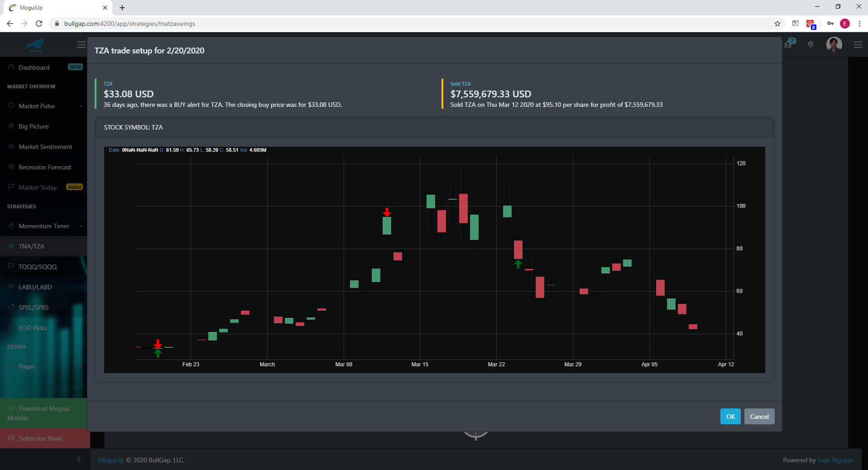This screenshot has width=868, height=470.
Task: Click OK button in trade setup dialog
Action: 730,417
